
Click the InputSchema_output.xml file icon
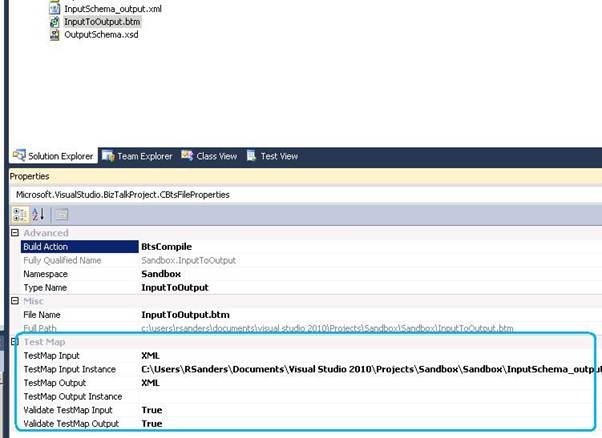[x=55, y=8]
